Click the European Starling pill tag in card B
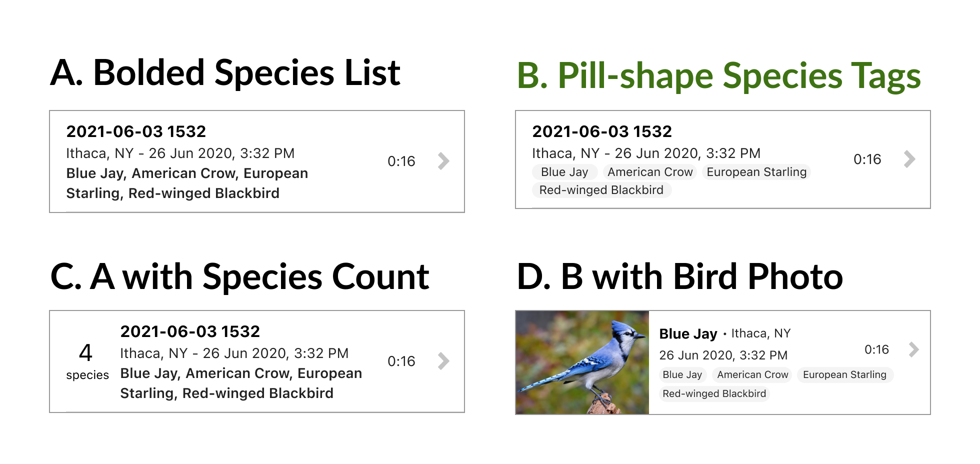This screenshot has height=464, width=980. (x=755, y=171)
